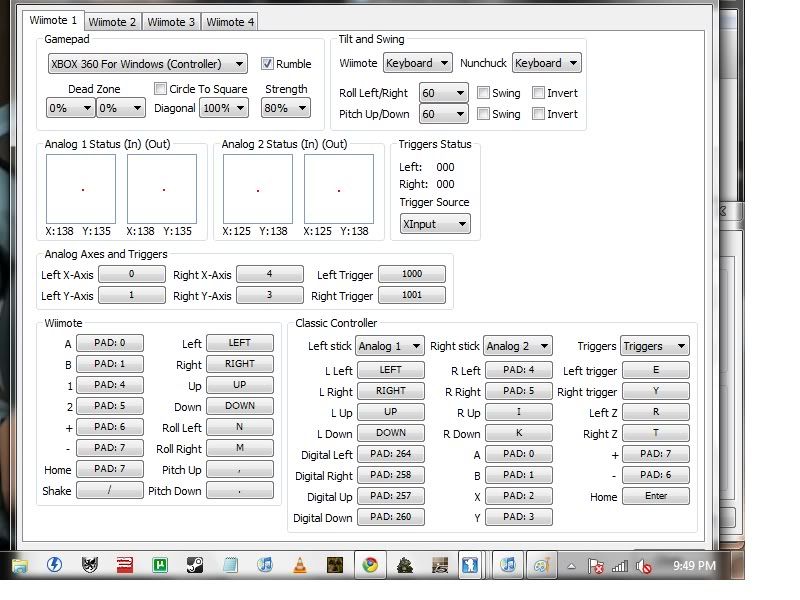This screenshot has width=800, height=600.
Task: Click the Left Trigger 1000 button
Action: (412, 274)
